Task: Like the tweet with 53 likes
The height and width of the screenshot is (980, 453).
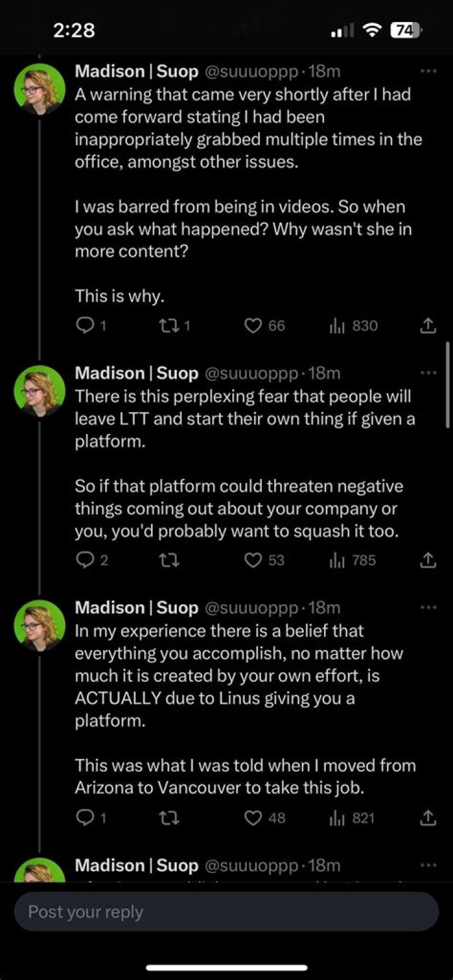Action: coord(253,560)
